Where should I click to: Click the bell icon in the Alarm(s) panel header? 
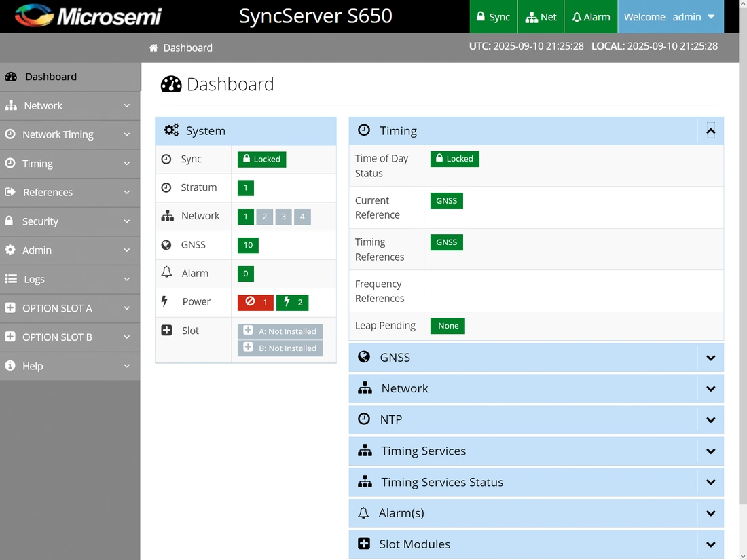coord(363,513)
